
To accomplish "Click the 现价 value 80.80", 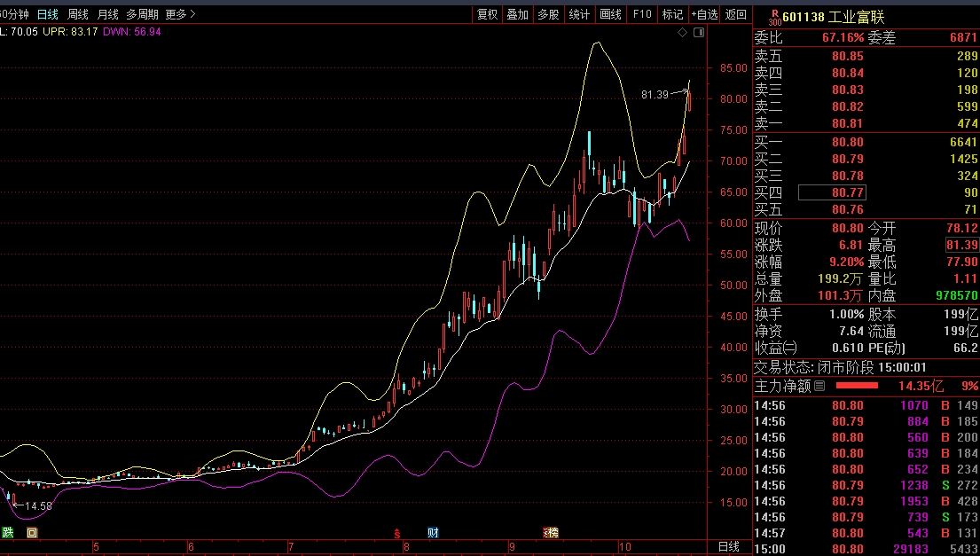I will point(848,229).
